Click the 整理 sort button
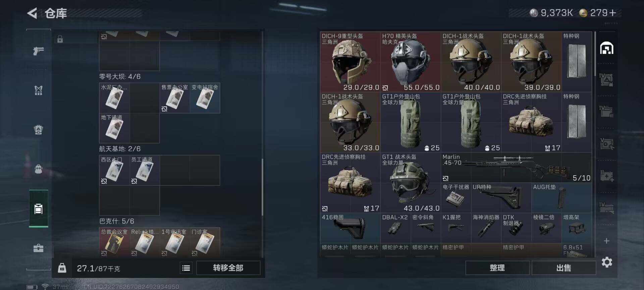644x290 pixels. [x=497, y=268]
